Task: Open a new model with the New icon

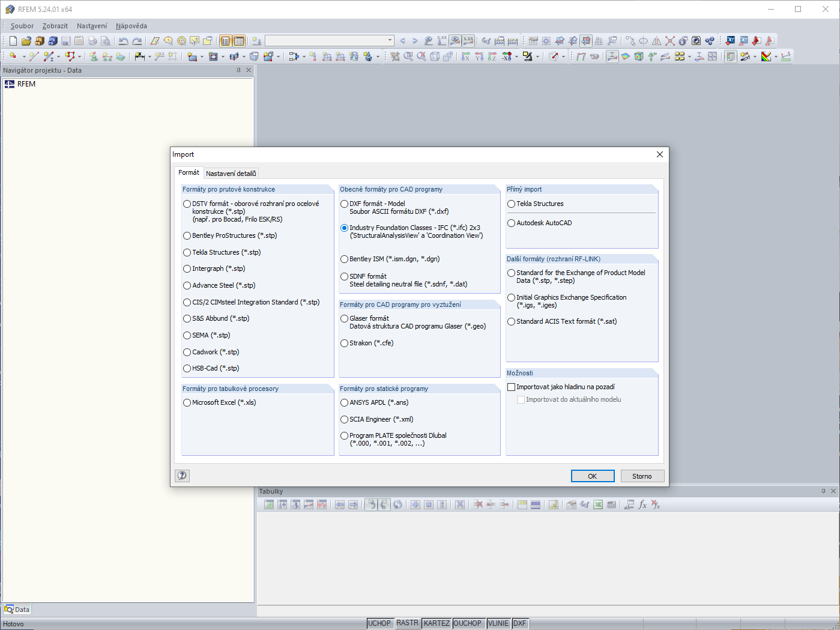Action: click(12, 40)
